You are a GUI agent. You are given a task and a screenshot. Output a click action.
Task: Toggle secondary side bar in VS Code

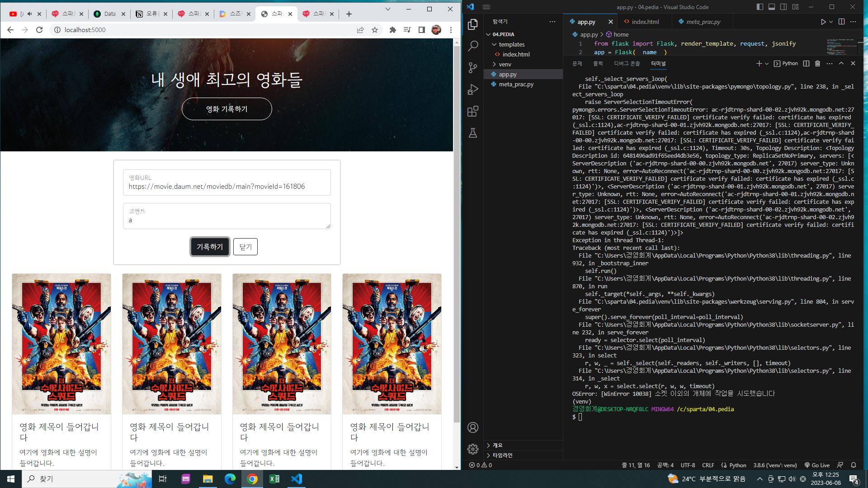click(x=783, y=7)
